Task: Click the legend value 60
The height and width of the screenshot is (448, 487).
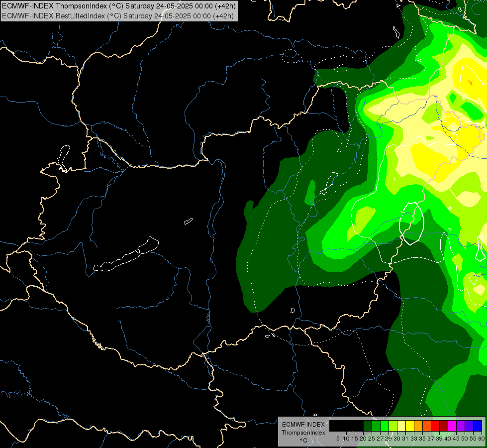Action: point(482,439)
